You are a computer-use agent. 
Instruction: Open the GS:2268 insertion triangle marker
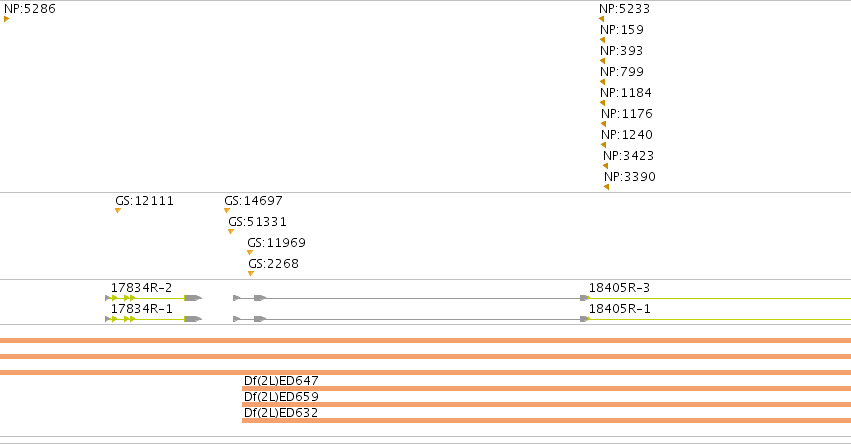[251, 274]
